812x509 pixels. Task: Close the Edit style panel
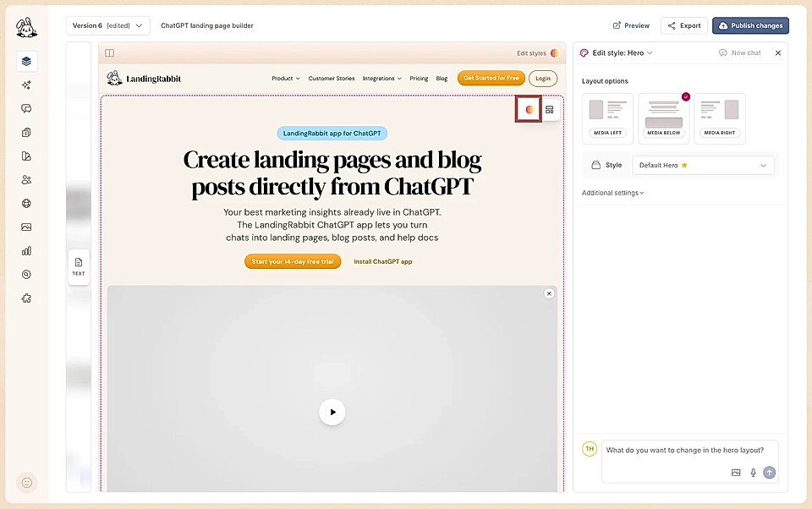tap(778, 52)
